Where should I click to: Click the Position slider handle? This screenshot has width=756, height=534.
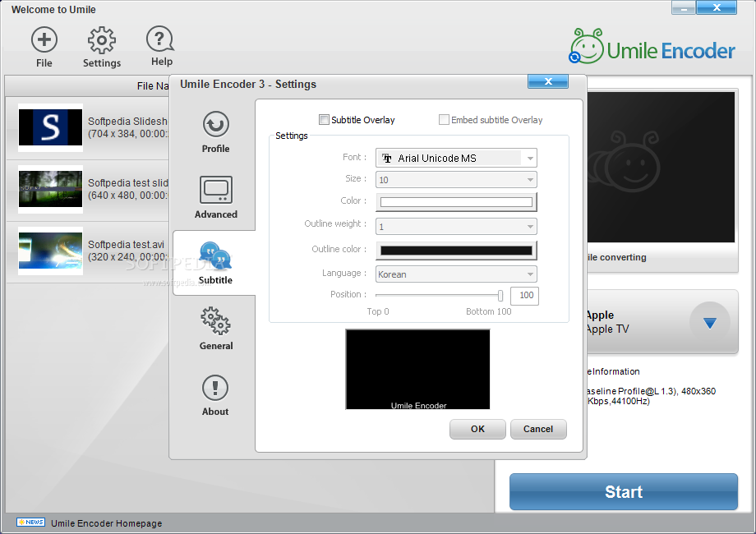[500, 295]
